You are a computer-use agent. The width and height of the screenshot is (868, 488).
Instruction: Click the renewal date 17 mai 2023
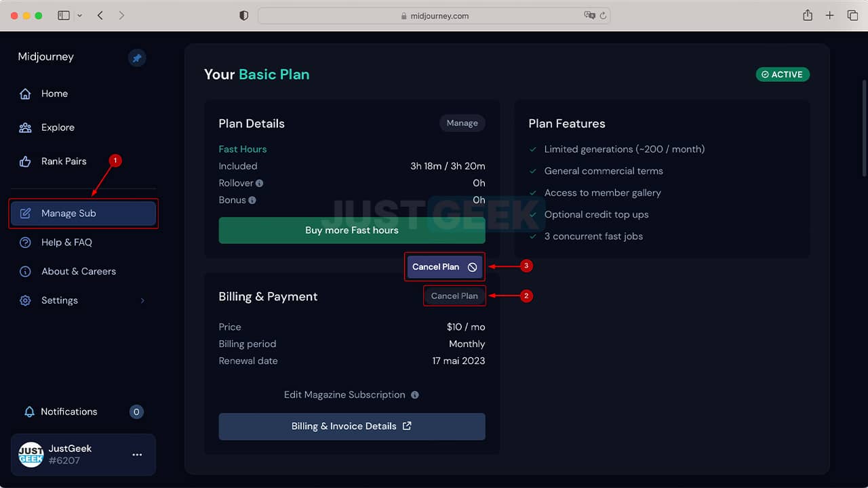click(458, 361)
